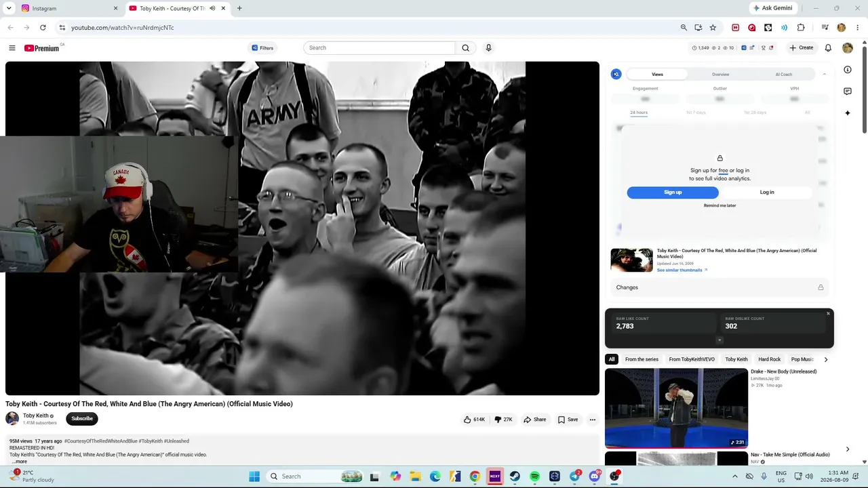868x488 pixels.
Task: Bookmark this page with the star icon
Action: tap(713, 28)
